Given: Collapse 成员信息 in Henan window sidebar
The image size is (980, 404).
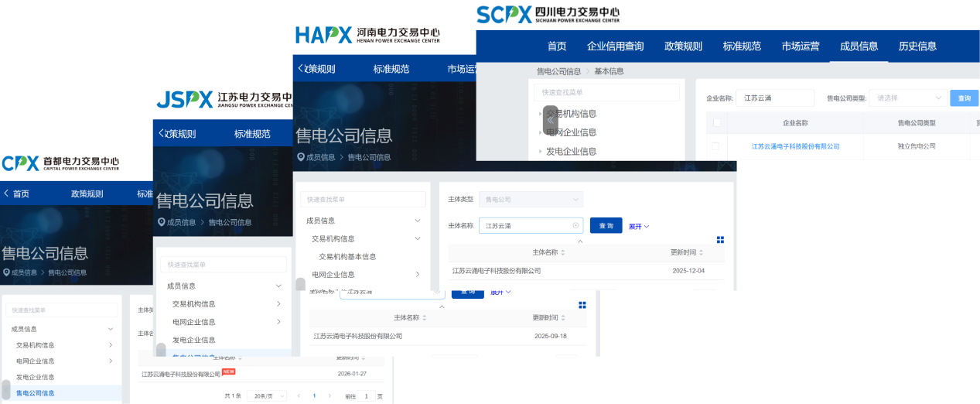Looking at the screenshot, I should [x=418, y=221].
